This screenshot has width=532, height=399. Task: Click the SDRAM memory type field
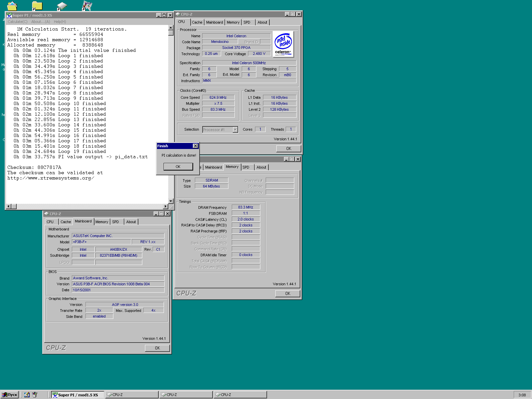coord(212,180)
